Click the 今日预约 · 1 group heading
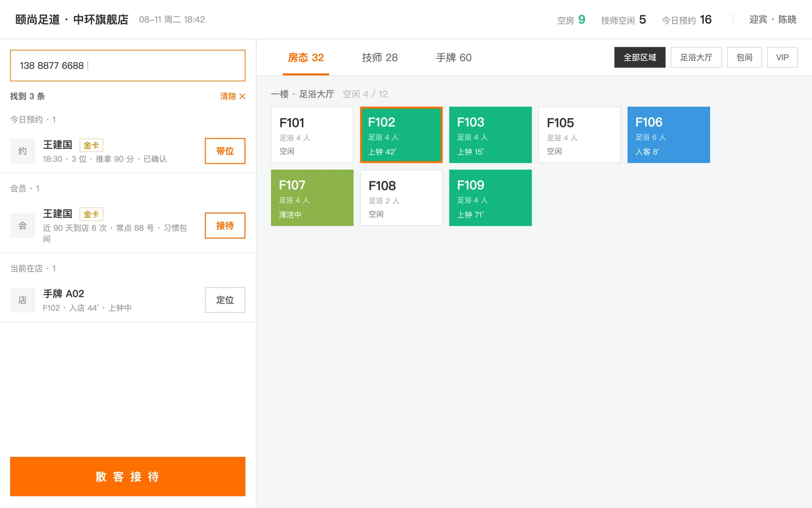812x508 pixels. [x=33, y=120]
